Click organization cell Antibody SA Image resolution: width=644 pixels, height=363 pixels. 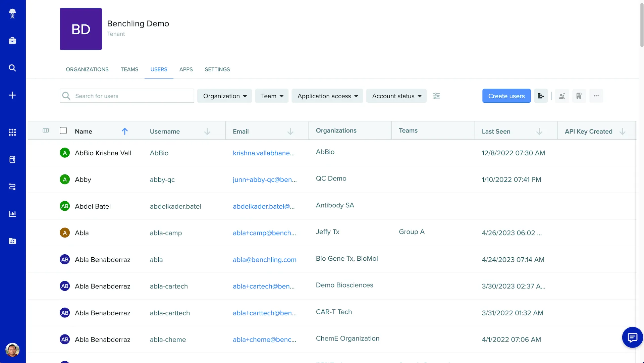pyautogui.click(x=335, y=205)
